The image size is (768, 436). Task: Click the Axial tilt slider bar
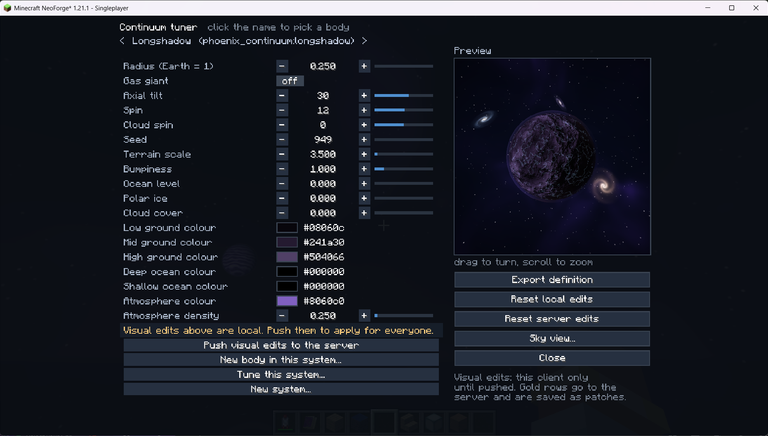[404, 96]
